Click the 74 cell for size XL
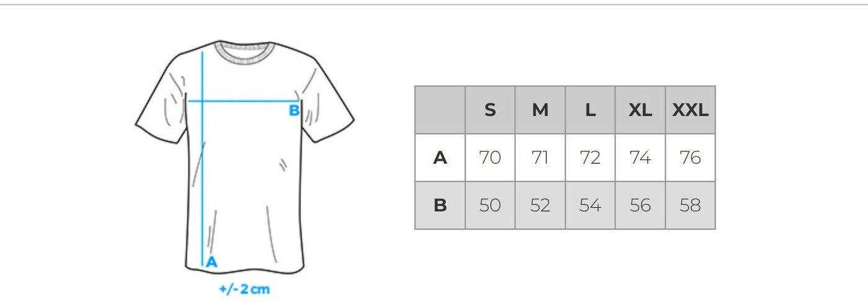 (x=640, y=158)
